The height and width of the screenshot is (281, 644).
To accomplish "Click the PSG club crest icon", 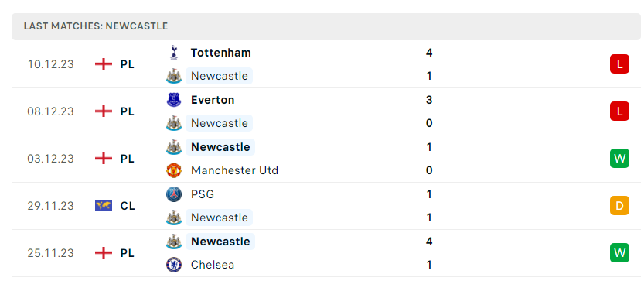I will coord(174,194).
